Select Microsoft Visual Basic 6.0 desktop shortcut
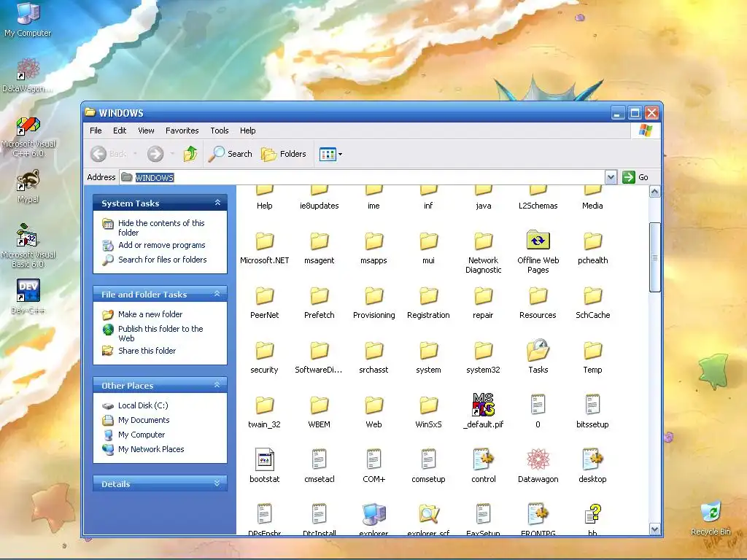The width and height of the screenshot is (747, 560). pos(28,246)
